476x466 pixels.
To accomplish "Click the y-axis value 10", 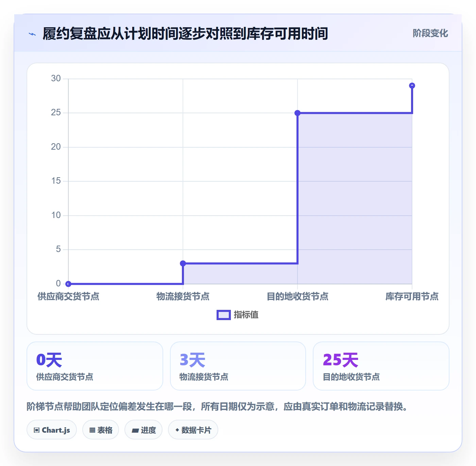I will (x=56, y=215).
